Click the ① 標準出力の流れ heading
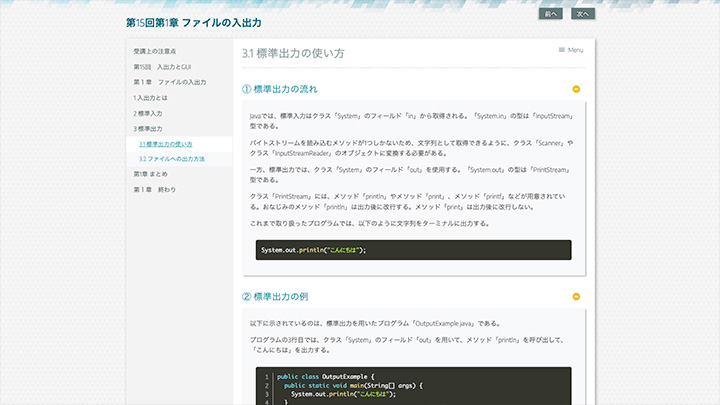720x405 pixels. [x=280, y=89]
